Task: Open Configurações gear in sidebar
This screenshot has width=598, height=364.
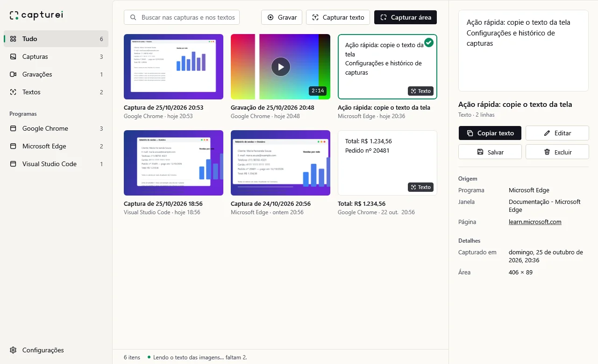Action: pyautogui.click(x=36, y=350)
